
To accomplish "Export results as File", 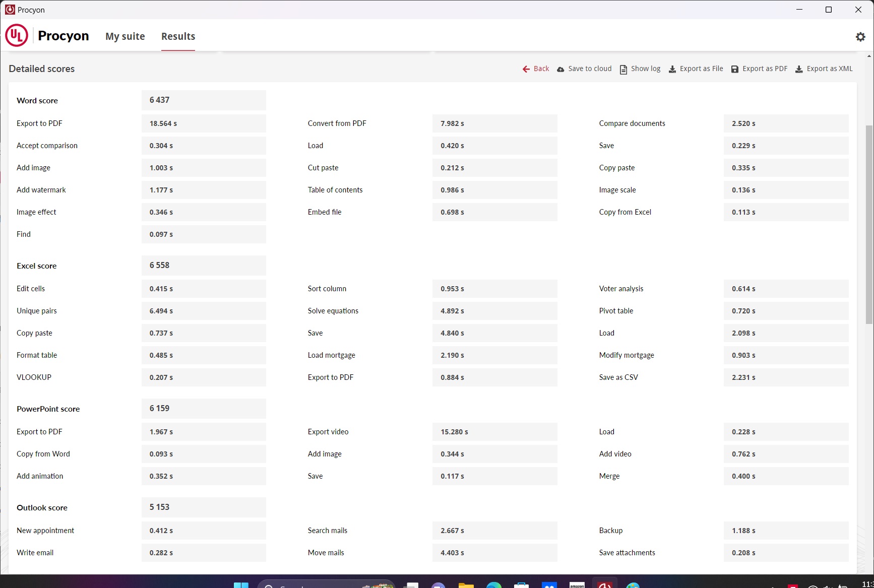I will (696, 69).
